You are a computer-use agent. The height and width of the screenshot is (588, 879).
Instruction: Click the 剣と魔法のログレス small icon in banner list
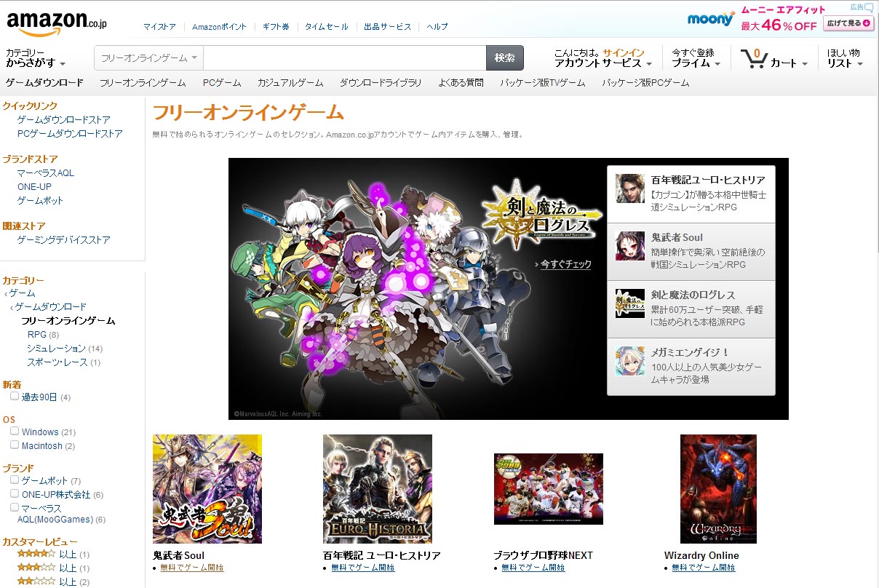629,303
